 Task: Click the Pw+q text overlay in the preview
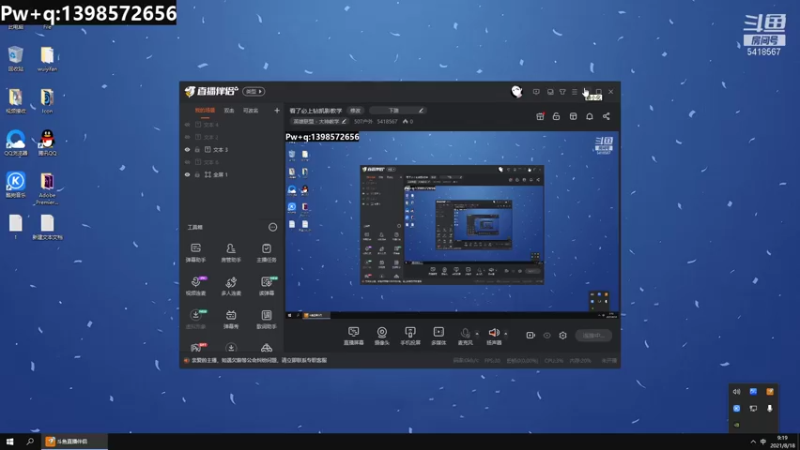(x=322, y=137)
